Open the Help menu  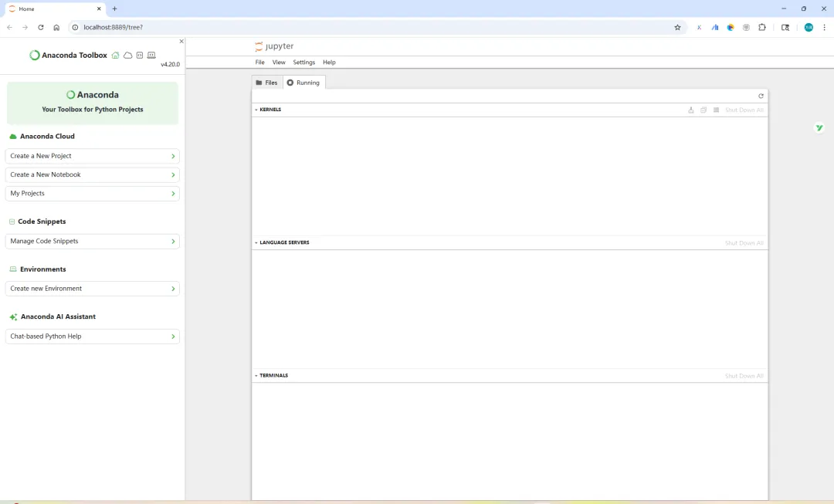coord(329,63)
